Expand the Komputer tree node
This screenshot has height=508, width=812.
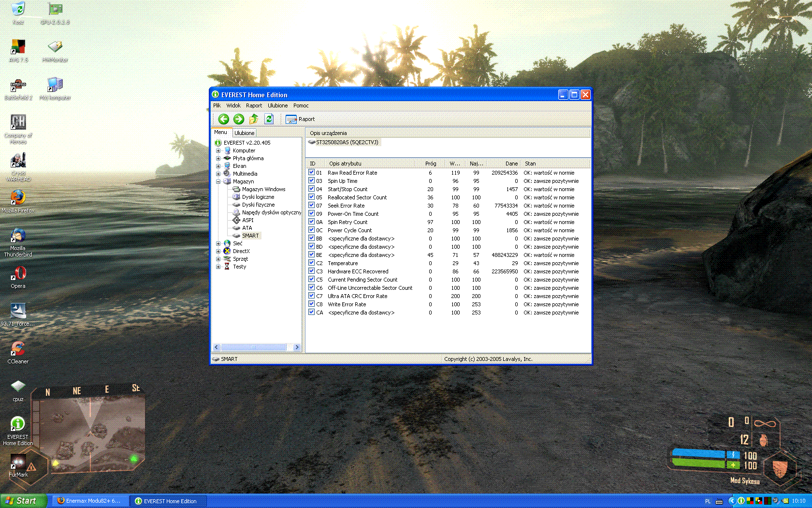(x=218, y=150)
